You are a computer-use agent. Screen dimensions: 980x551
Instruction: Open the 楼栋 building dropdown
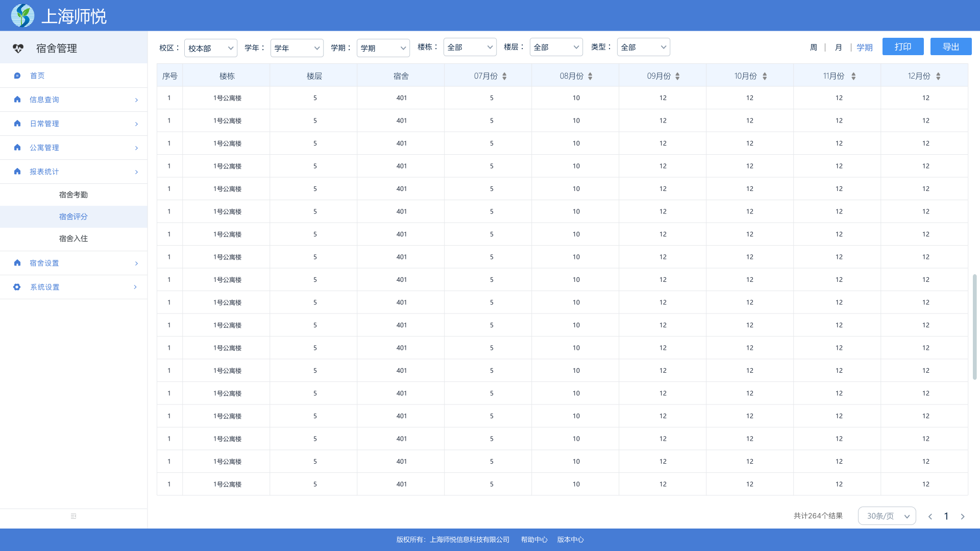coord(470,47)
